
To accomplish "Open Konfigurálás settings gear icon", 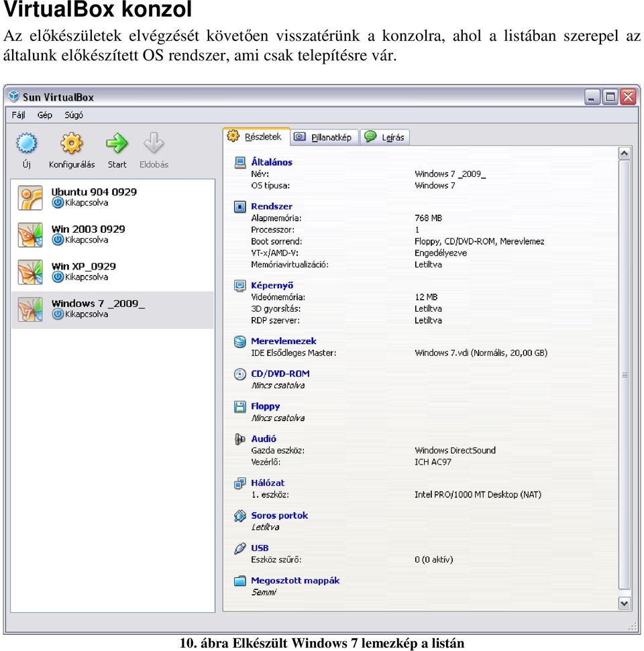I will (72, 143).
